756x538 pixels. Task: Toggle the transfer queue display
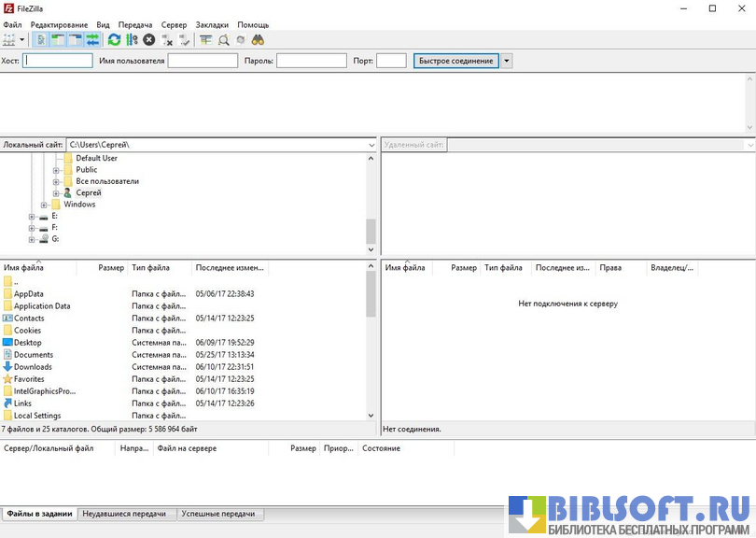click(92, 40)
